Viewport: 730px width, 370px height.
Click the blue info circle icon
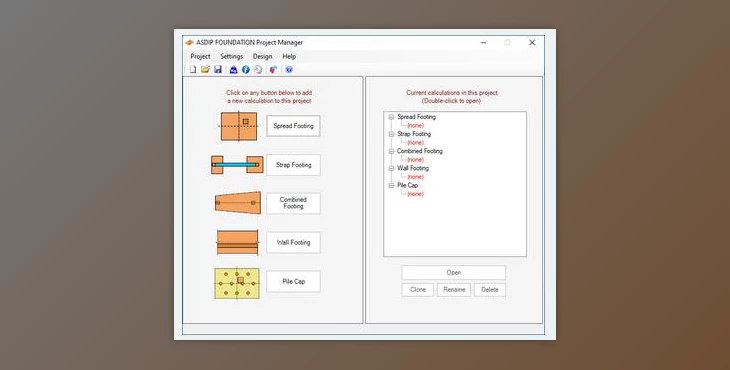246,69
